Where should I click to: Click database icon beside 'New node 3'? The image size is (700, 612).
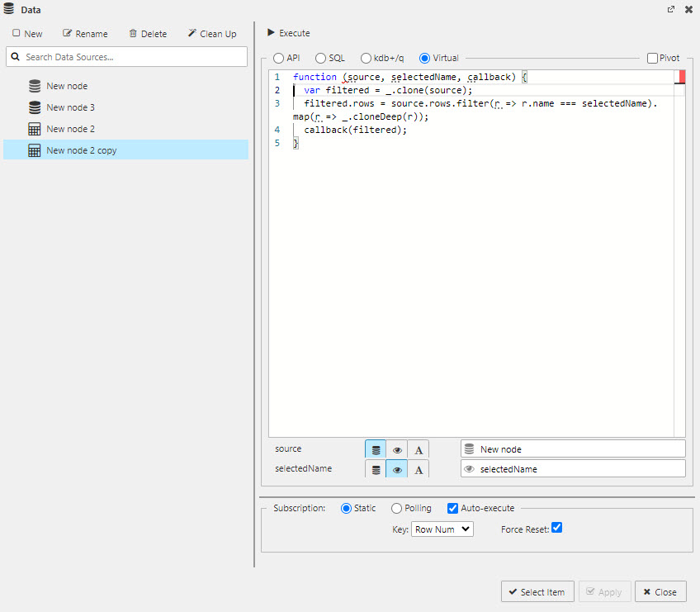35,107
